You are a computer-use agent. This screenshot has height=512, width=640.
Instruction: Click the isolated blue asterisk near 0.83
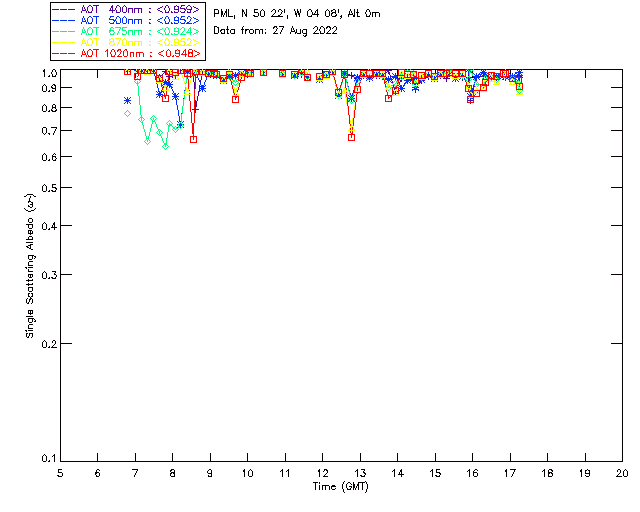pyautogui.click(x=127, y=100)
